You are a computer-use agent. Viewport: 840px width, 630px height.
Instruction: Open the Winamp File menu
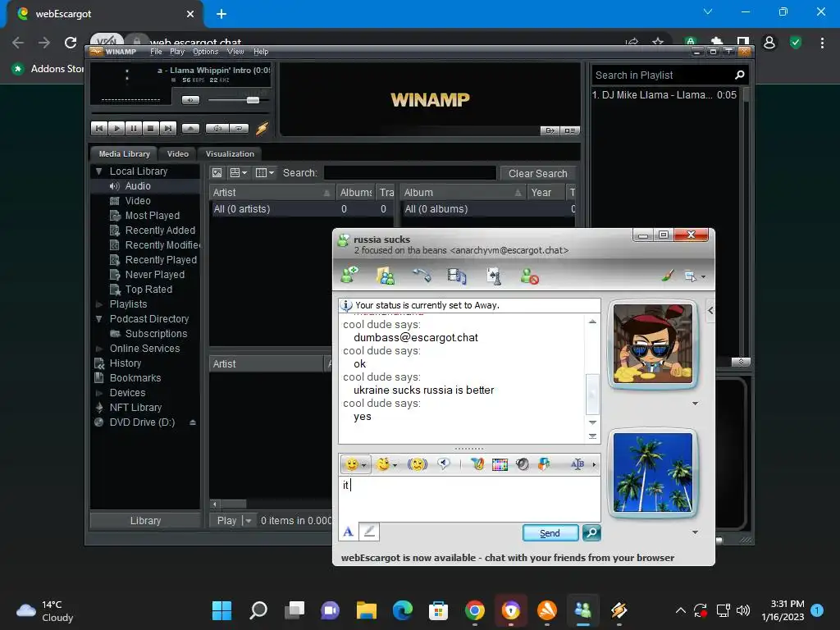[x=156, y=52]
